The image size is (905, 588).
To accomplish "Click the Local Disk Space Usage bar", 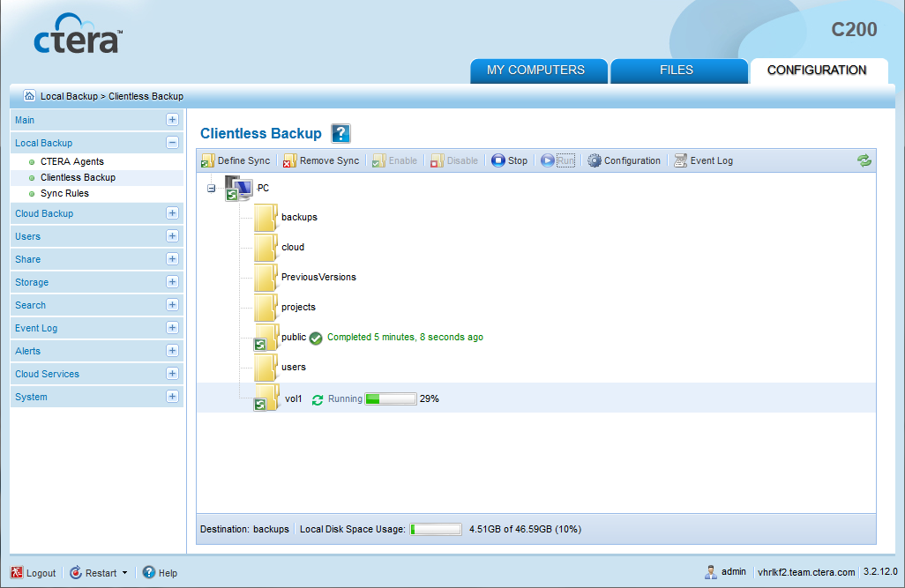I will pos(436,529).
